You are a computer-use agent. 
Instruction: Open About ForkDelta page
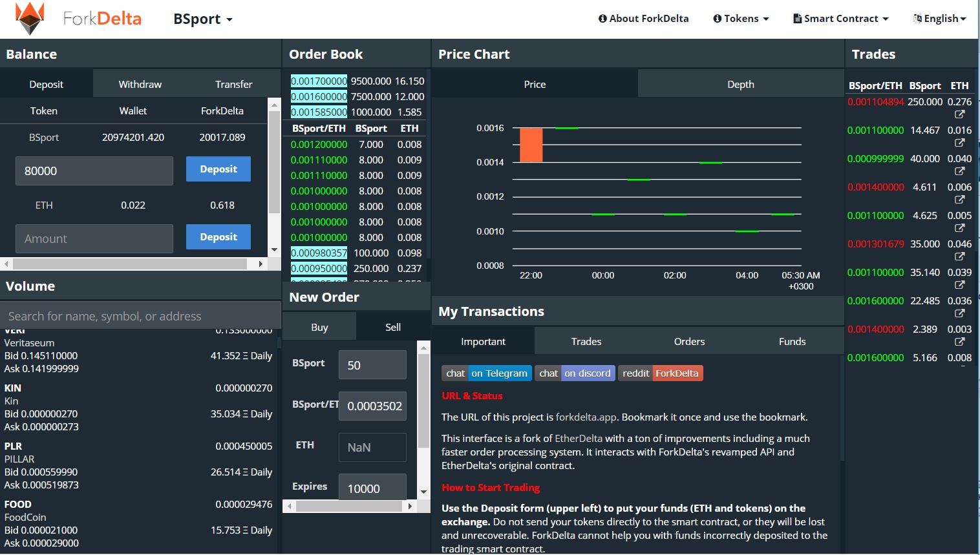(643, 19)
